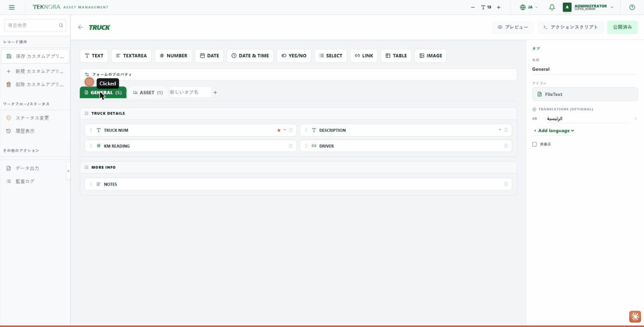Decrease font size with minus icon
The image size is (644, 327).
coord(473,7)
